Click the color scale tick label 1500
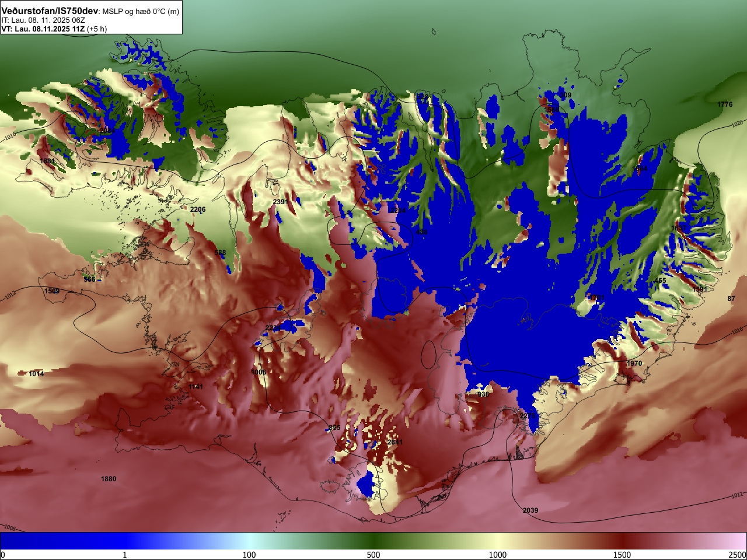Image resolution: width=747 pixels, height=560 pixels. pos(622,555)
